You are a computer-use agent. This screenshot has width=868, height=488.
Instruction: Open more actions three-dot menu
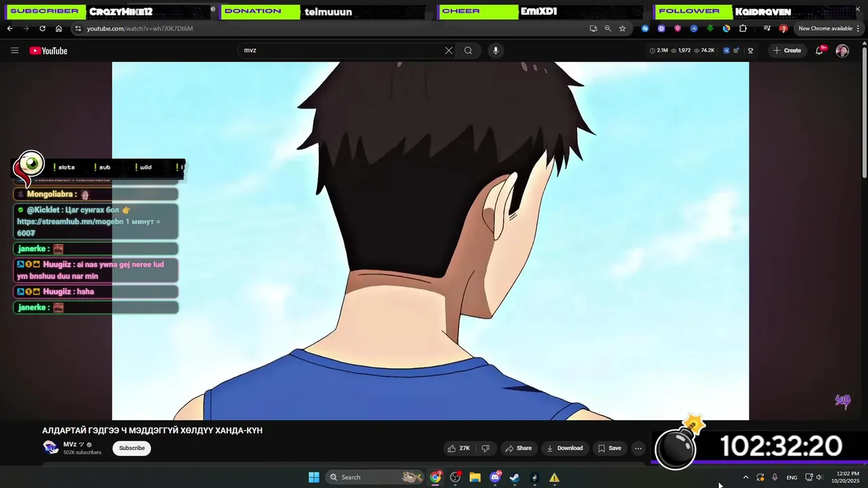pos(637,448)
